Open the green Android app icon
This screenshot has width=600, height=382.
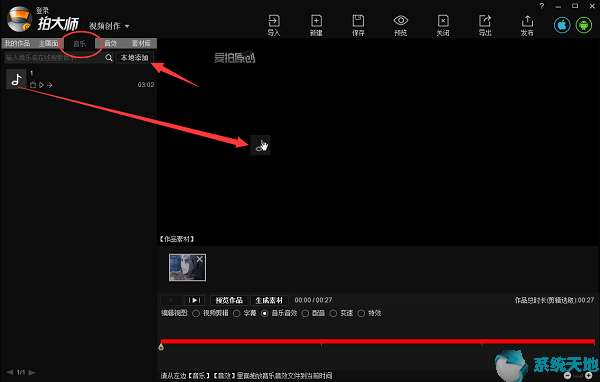pos(584,25)
